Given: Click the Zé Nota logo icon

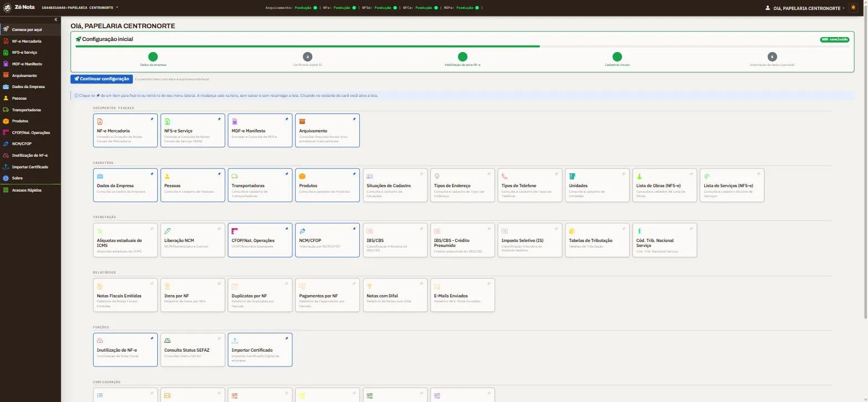Looking at the screenshot, I should click(6, 8).
